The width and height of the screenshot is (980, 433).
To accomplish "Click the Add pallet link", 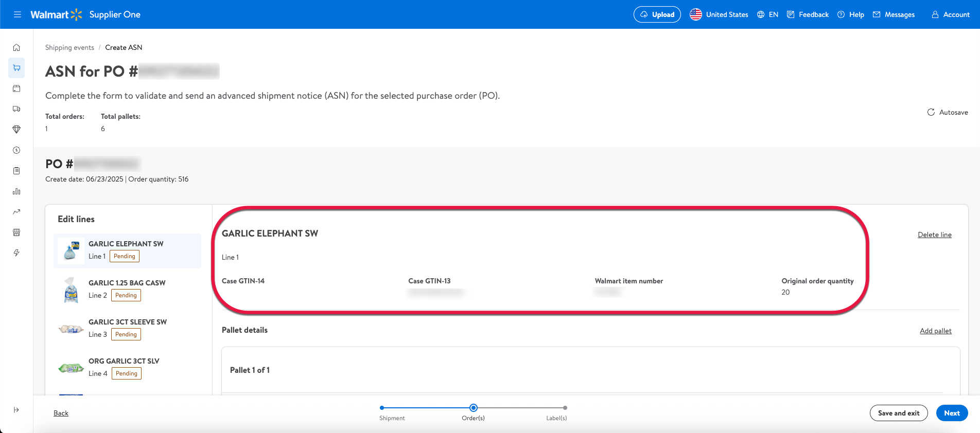I will tap(935, 331).
